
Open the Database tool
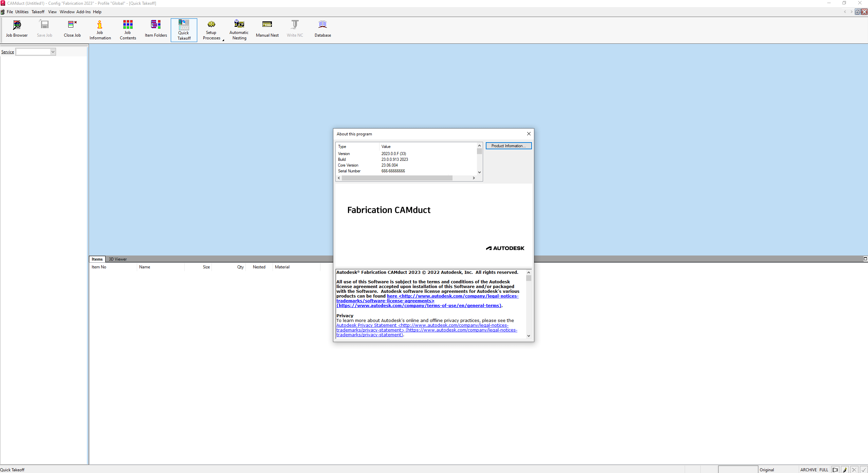coord(322,29)
